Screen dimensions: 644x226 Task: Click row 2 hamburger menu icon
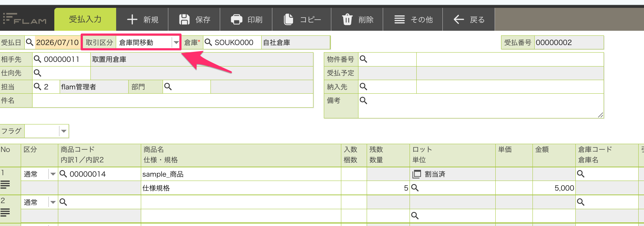pos(5,213)
